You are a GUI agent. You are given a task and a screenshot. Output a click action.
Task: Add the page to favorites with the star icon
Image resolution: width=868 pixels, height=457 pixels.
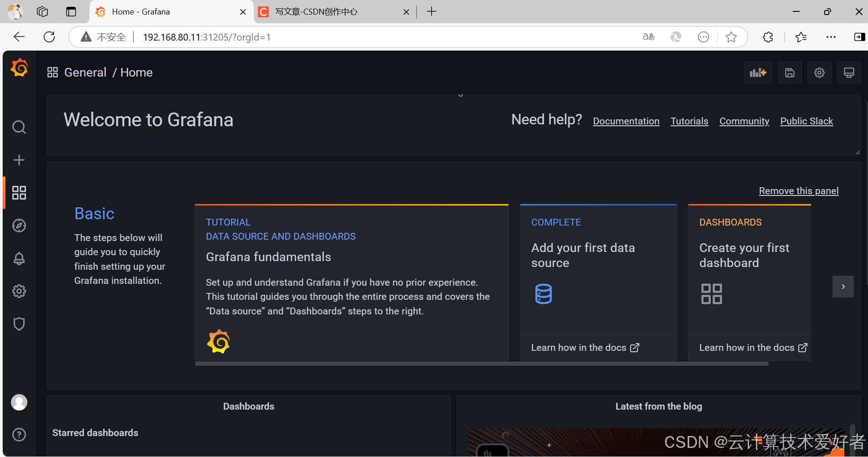(x=731, y=37)
